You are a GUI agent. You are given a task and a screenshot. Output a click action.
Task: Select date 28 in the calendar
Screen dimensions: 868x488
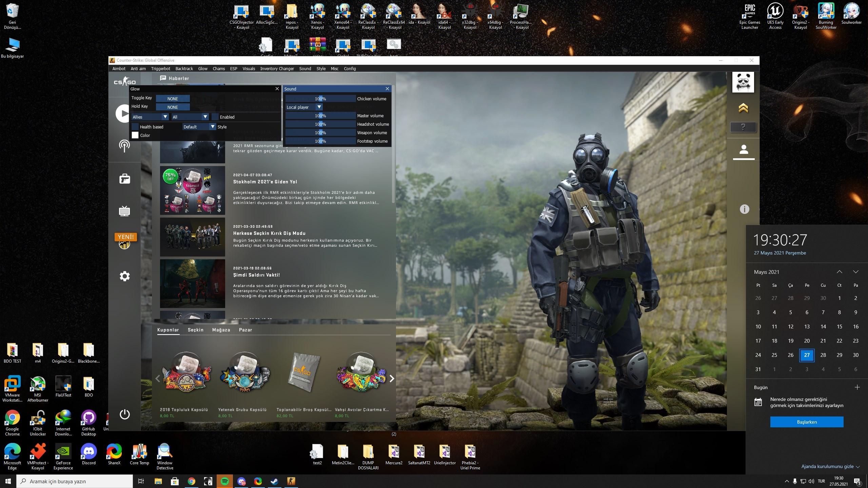(823, 355)
